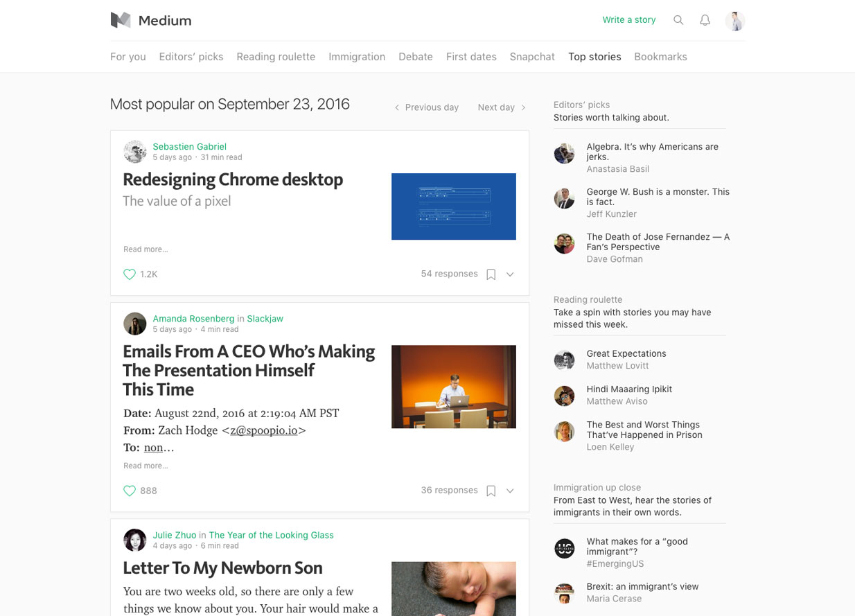Open the user profile avatar menu

[735, 21]
